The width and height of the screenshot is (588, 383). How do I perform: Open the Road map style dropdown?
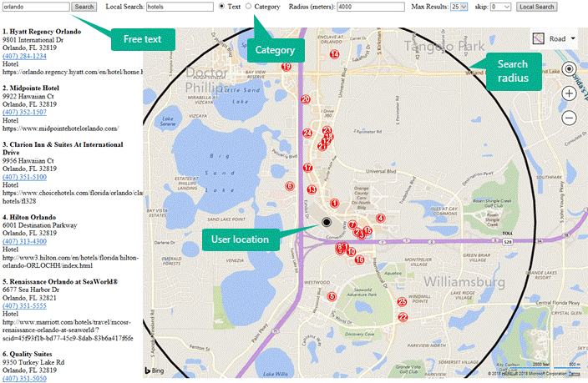tap(555, 38)
